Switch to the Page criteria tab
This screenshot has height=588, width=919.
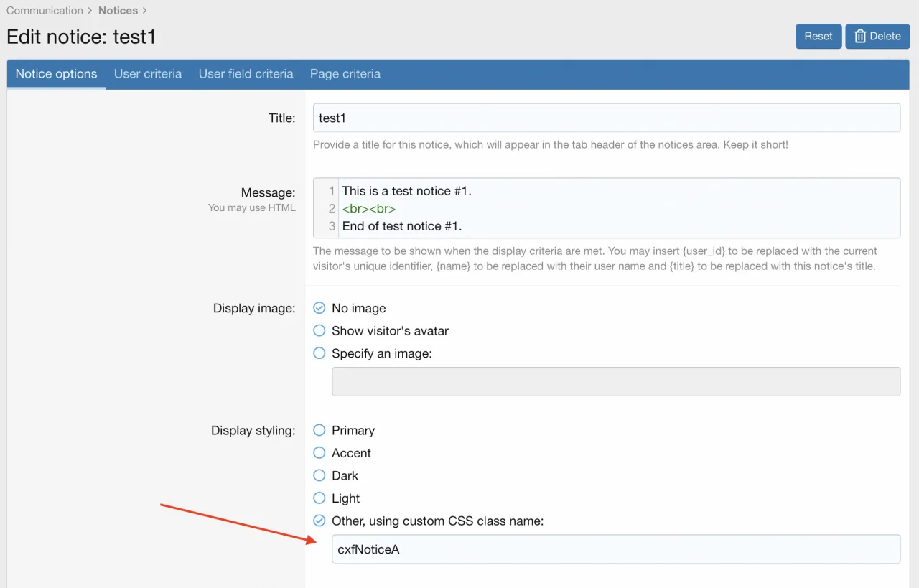coord(345,74)
